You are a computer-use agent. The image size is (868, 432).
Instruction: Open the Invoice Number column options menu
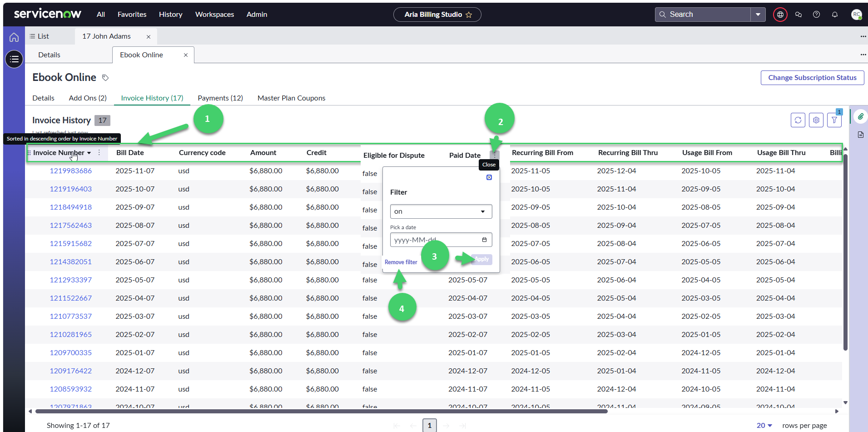tap(99, 153)
